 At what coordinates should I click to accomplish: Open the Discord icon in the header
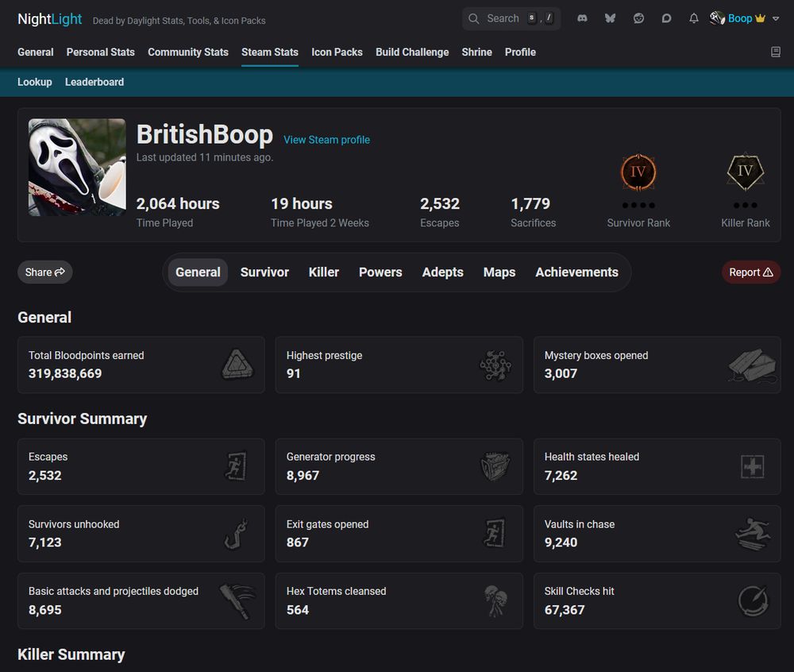click(x=583, y=18)
